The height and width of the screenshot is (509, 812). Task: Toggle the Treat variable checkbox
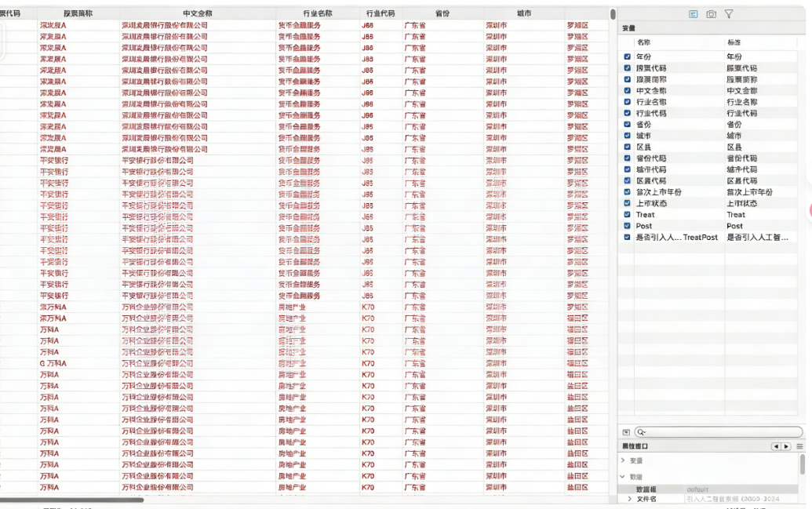(627, 214)
